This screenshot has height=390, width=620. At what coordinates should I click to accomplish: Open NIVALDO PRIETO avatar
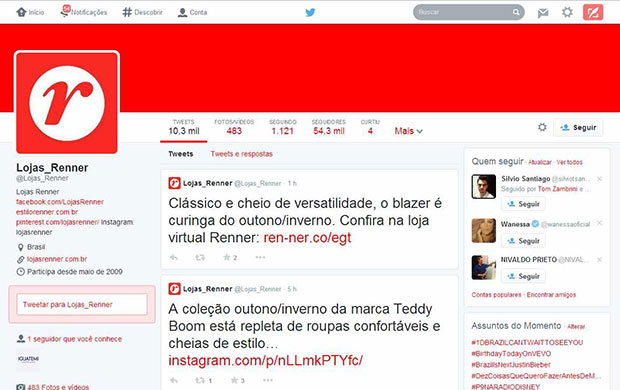click(484, 267)
